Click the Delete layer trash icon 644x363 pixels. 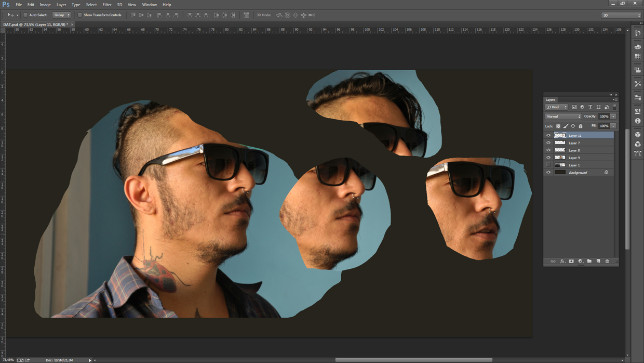click(607, 262)
